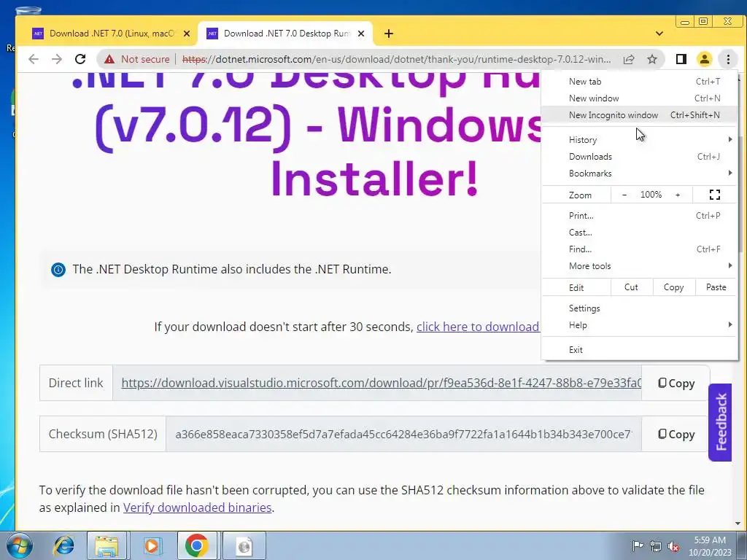Viewport: 747px width, 560px height.
Task: Select Print... in the Chrome menu
Action: click(x=639, y=216)
